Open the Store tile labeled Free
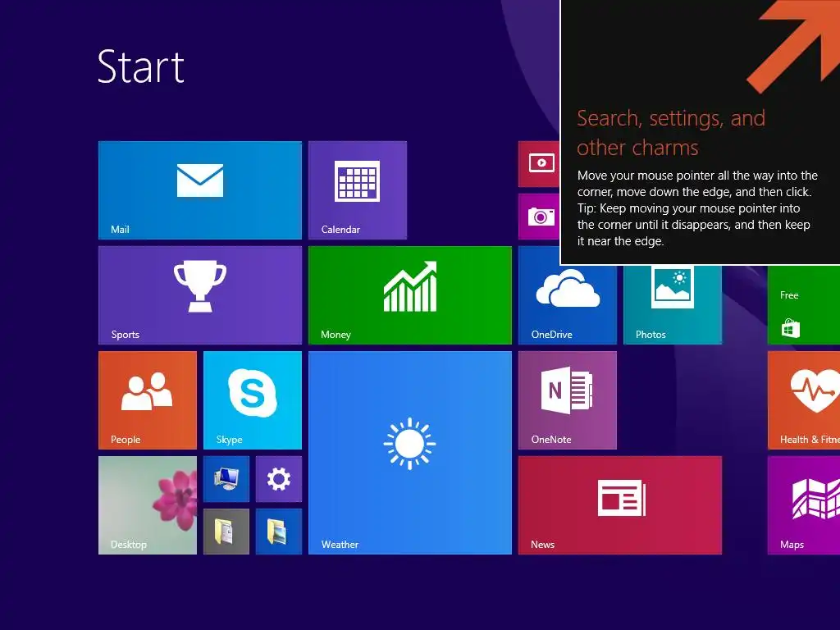The height and width of the screenshot is (630, 840). pos(804,305)
